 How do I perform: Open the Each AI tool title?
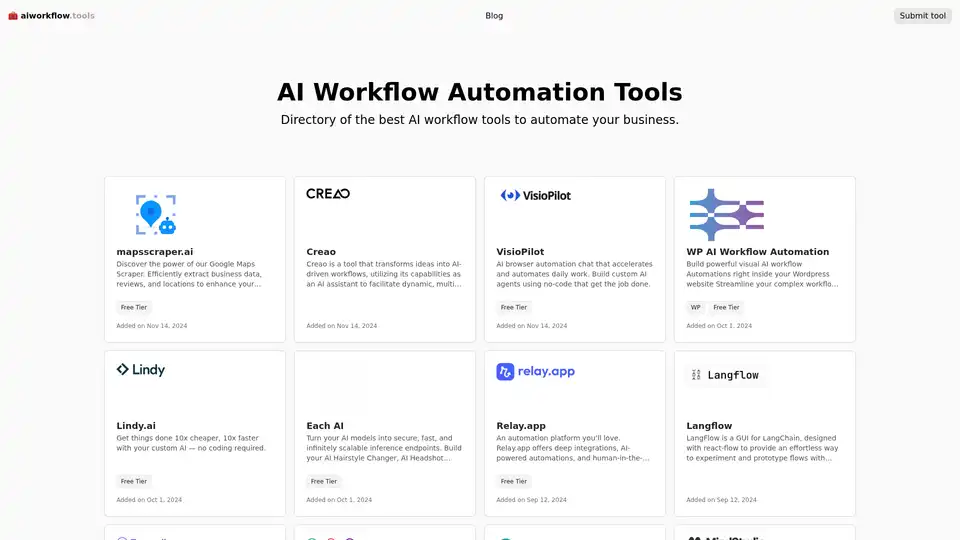coord(325,426)
